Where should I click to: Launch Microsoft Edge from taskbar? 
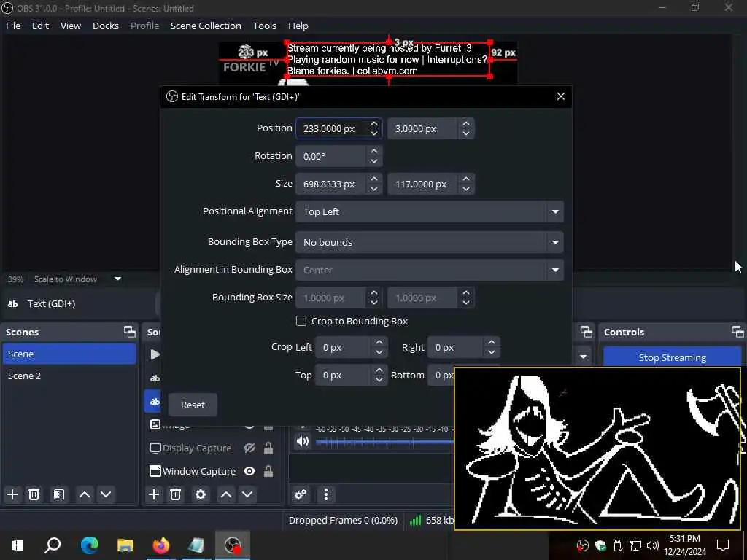coord(89,545)
